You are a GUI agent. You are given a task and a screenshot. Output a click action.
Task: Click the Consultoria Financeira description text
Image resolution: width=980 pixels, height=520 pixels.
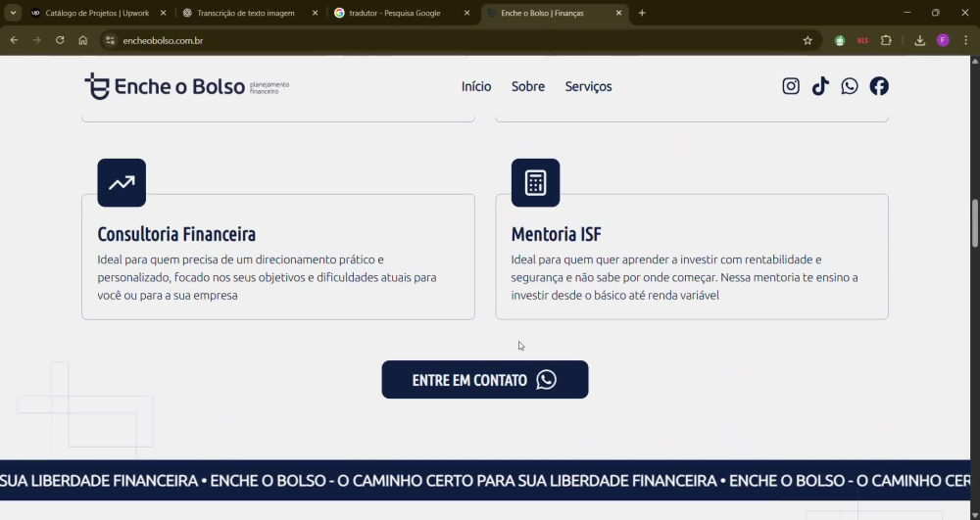pyautogui.click(x=267, y=277)
